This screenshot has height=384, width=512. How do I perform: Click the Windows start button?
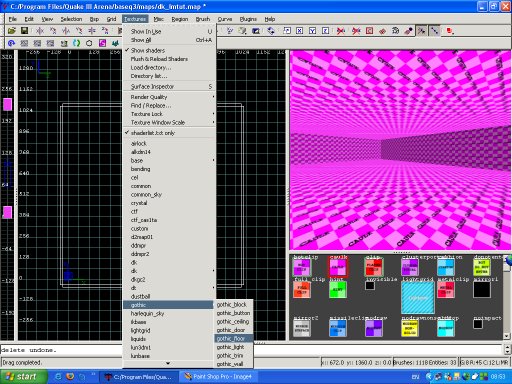24,377
